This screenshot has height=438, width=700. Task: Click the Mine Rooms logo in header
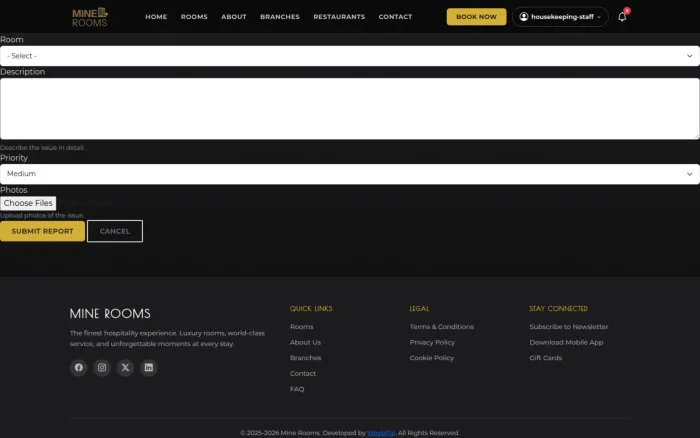90,17
